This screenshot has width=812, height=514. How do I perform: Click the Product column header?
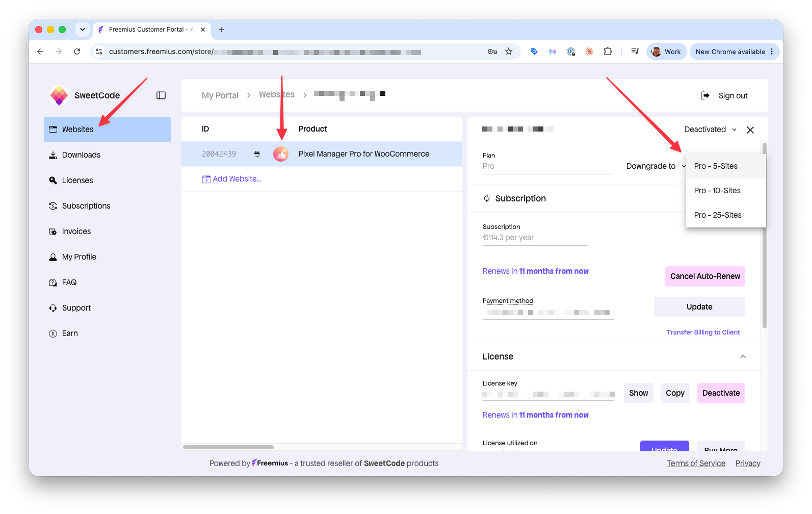(x=312, y=129)
